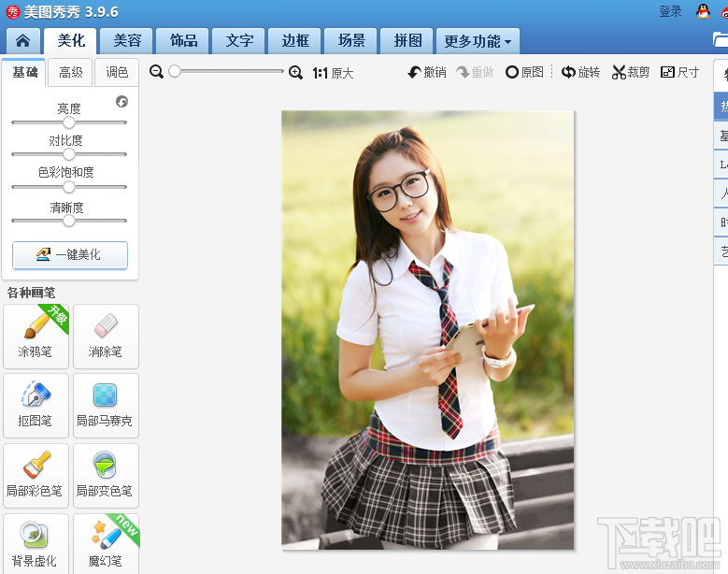Choose the 局部变色笔 recolor brush

[x=106, y=475]
